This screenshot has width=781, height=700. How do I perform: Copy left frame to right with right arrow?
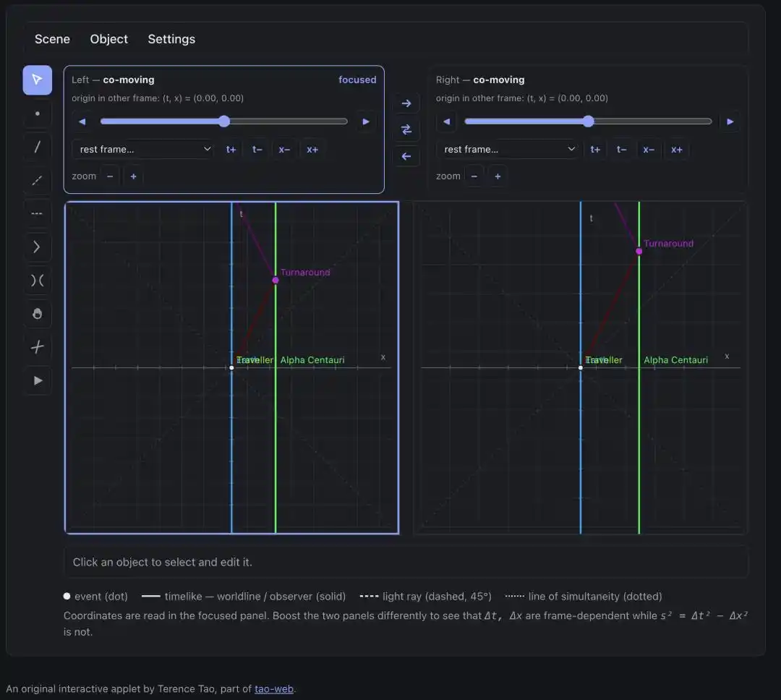pos(406,103)
